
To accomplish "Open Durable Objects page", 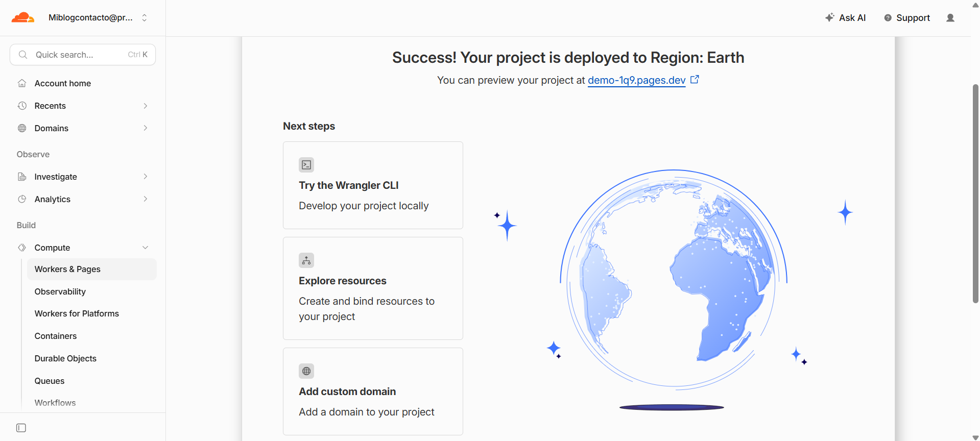I will click(x=65, y=358).
